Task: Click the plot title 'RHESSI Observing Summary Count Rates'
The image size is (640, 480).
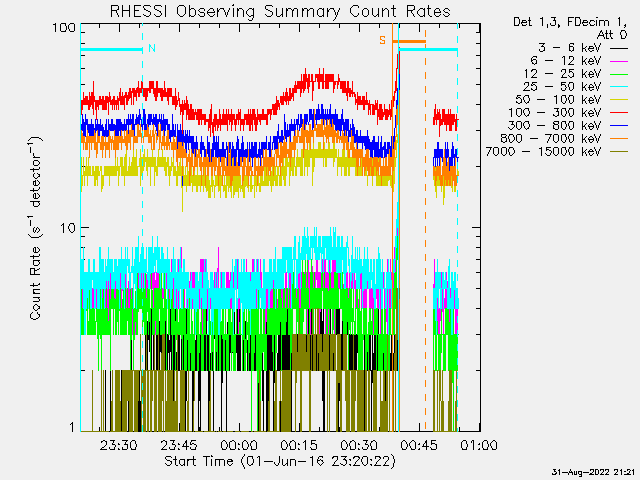Action: pyautogui.click(x=280, y=11)
